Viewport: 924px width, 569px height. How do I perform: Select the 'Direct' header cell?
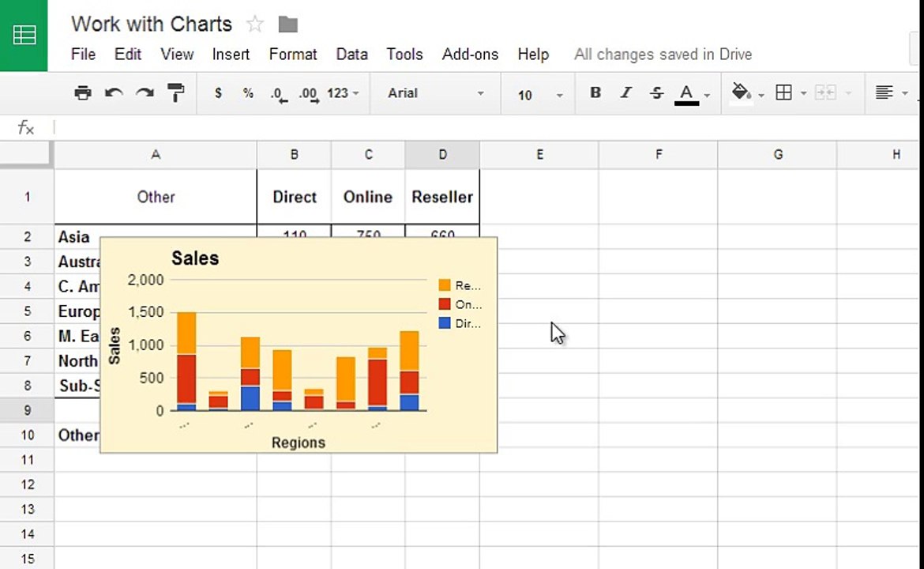coord(294,197)
